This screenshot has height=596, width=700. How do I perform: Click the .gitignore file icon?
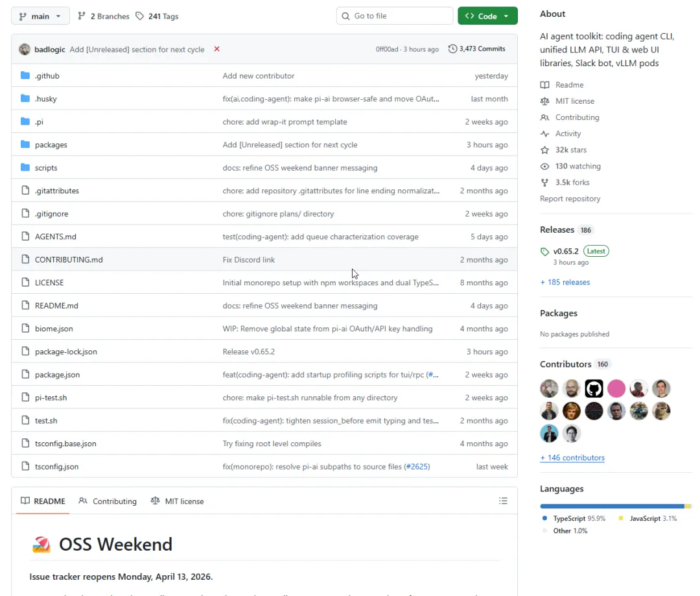coord(25,213)
